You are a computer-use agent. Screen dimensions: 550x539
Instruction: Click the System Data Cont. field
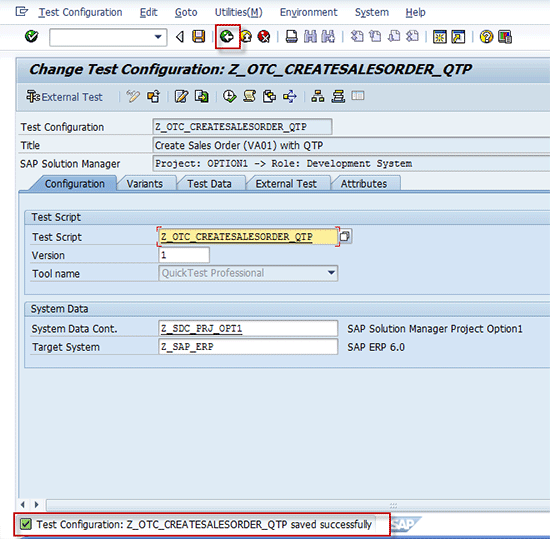coord(248,329)
